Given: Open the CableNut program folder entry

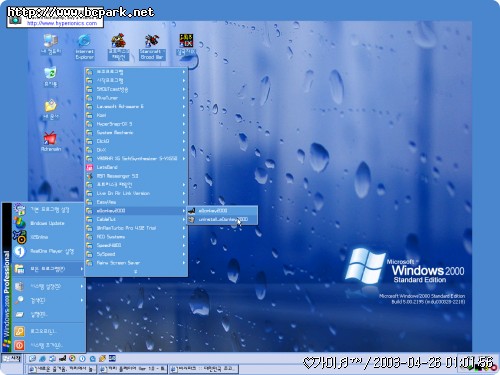Looking at the screenshot, I should (136, 219).
